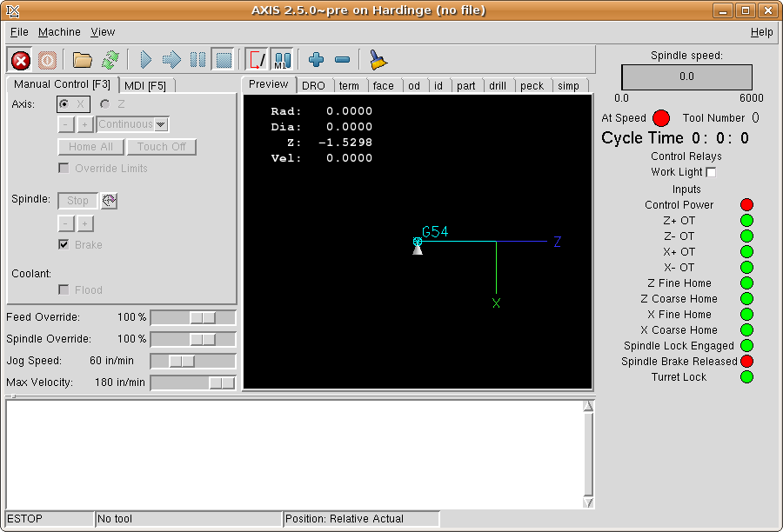Open a G-code file with folder icon
783x532 pixels.
83,60
